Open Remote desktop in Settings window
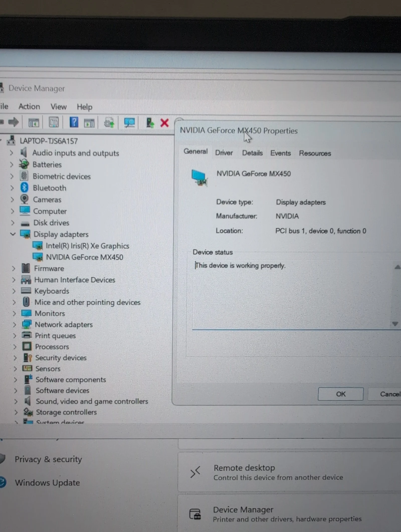The image size is (401, 532). tap(289, 472)
